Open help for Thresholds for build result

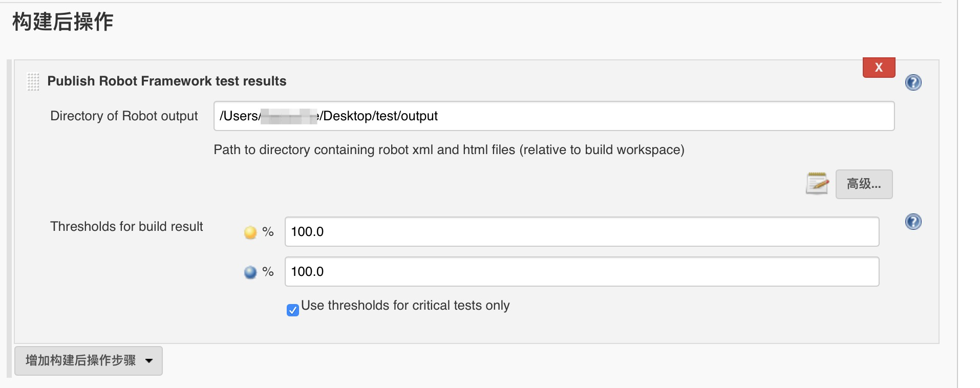tap(913, 222)
